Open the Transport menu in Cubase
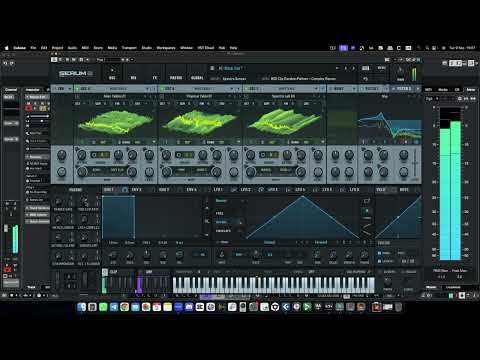Viewport: 480px width, 360px height. (x=129, y=48)
